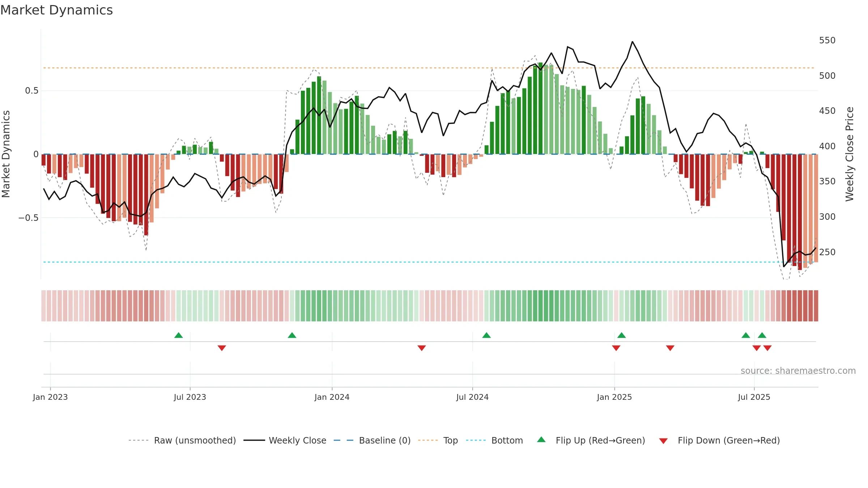Viewport: 868px width, 488px height.
Task: Click the flip-down marker just after Jan 2025
Action: pyautogui.click(x=616, y=348)
